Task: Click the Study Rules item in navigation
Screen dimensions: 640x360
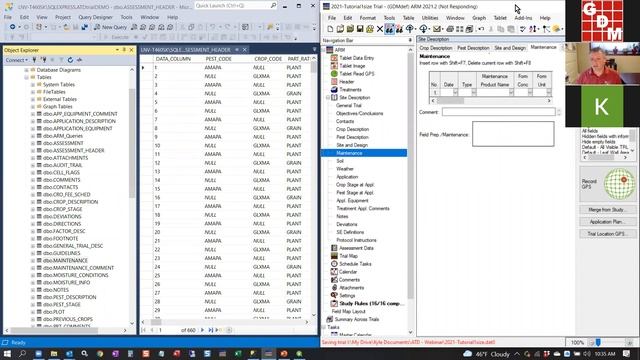Action: coord(371,304)
